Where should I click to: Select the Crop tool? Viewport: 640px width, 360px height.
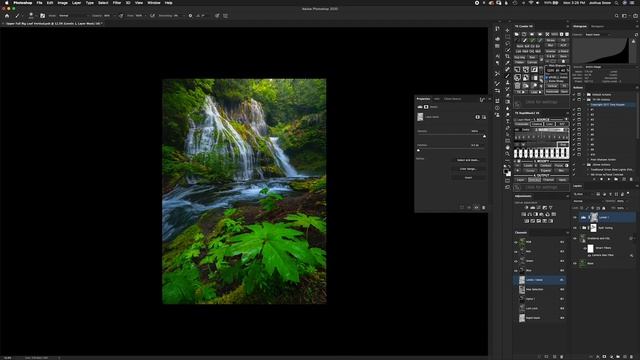507,56
